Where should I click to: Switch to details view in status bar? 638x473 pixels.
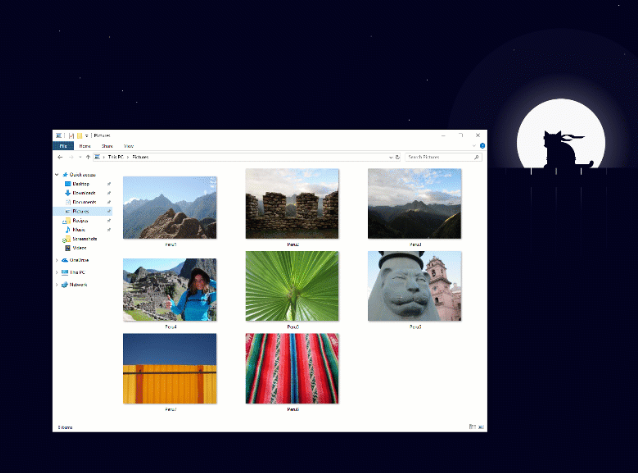point(472,427)
